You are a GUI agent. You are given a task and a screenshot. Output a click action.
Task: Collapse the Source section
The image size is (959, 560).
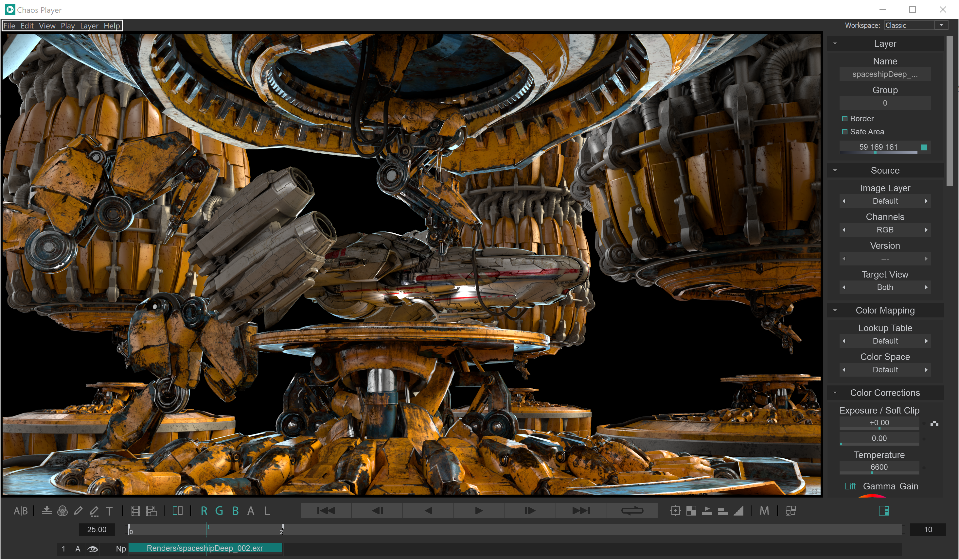point(835,170)
